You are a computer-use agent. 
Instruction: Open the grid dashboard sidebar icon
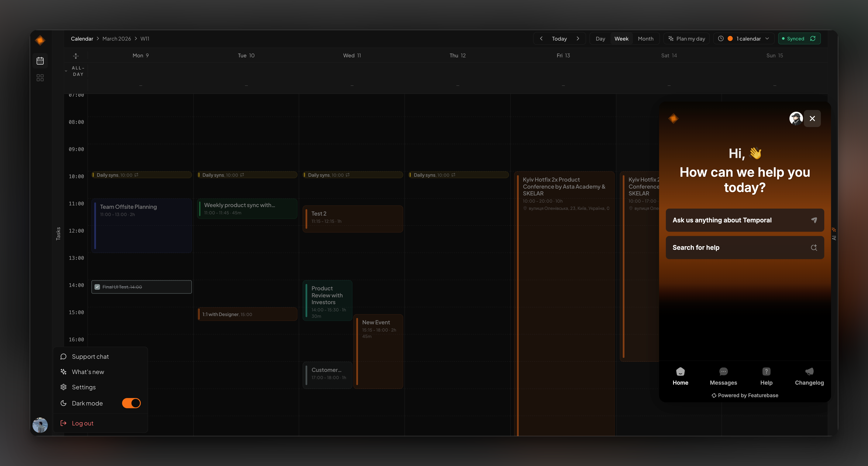point(40,78)
